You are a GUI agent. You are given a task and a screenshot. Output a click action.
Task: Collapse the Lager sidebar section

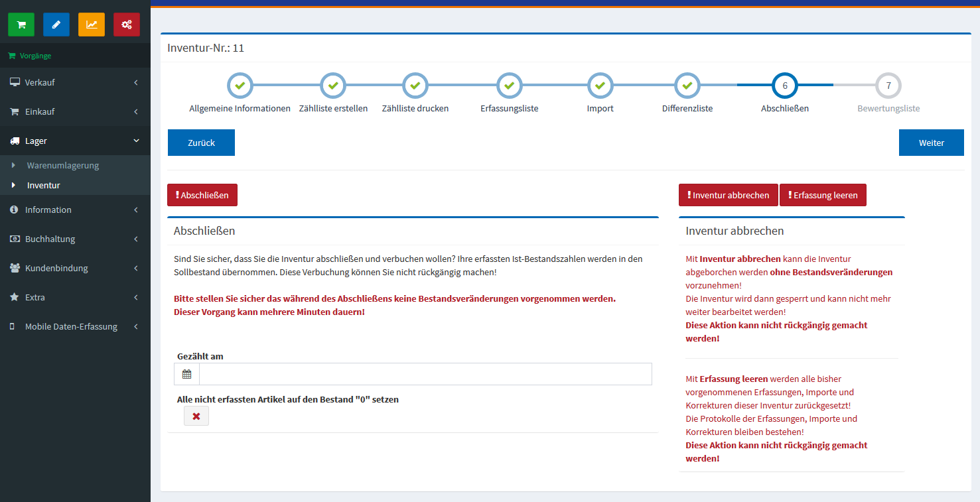[x=75, y=141]
